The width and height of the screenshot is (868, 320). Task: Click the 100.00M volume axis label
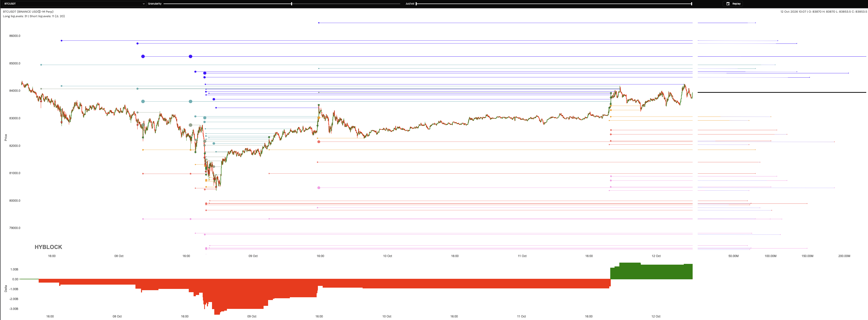[770, 256]
